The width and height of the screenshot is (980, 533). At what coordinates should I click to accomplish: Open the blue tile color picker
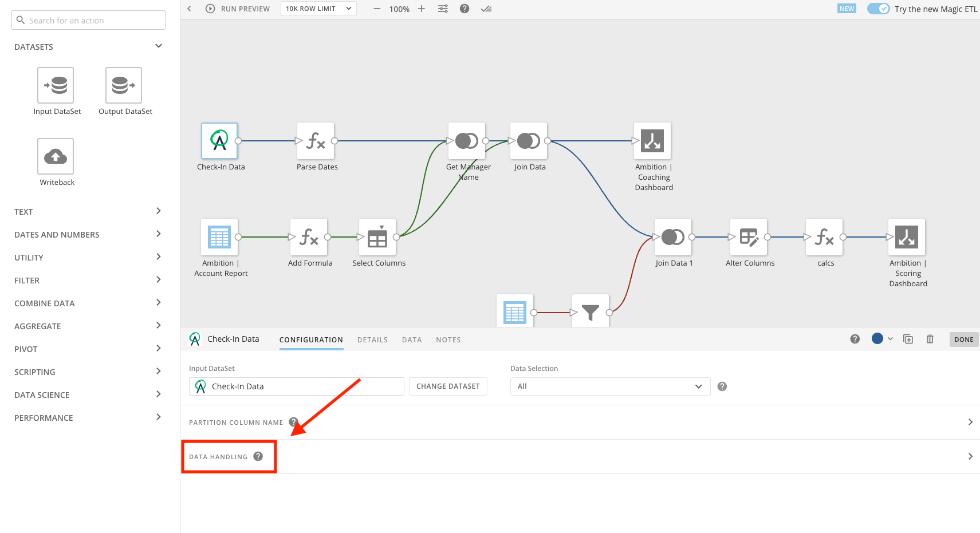(881, 339)
